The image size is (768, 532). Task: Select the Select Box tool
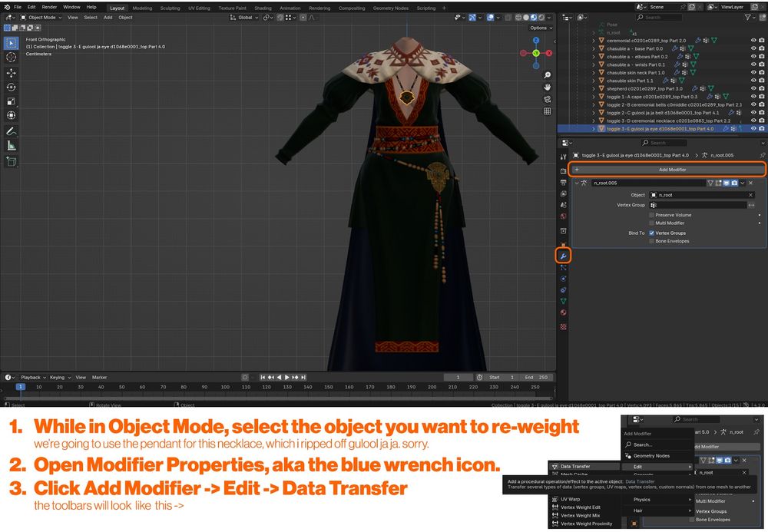12,42
